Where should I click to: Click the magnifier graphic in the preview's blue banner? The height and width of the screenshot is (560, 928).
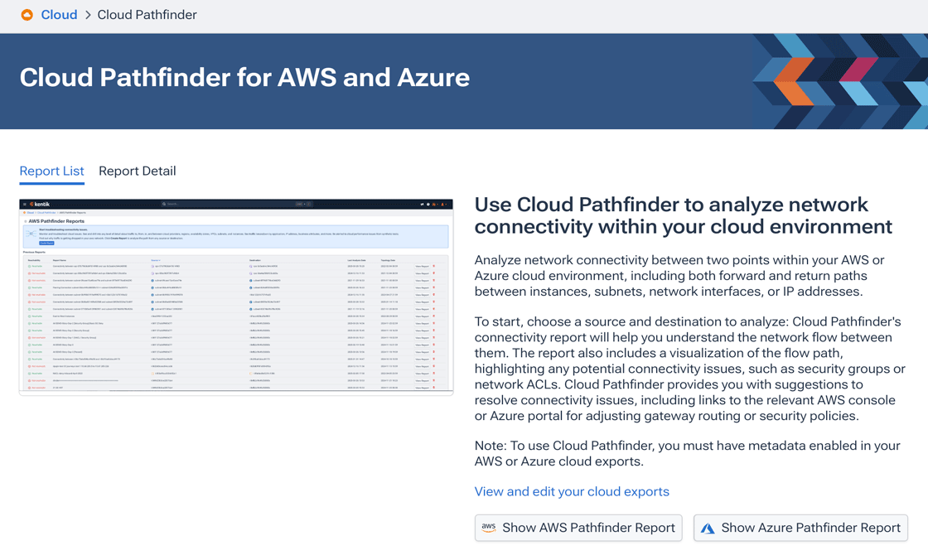(x=30, y=234)
